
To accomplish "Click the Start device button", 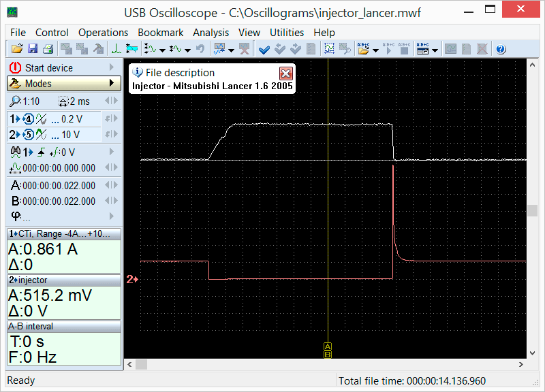I will point(48,68).
